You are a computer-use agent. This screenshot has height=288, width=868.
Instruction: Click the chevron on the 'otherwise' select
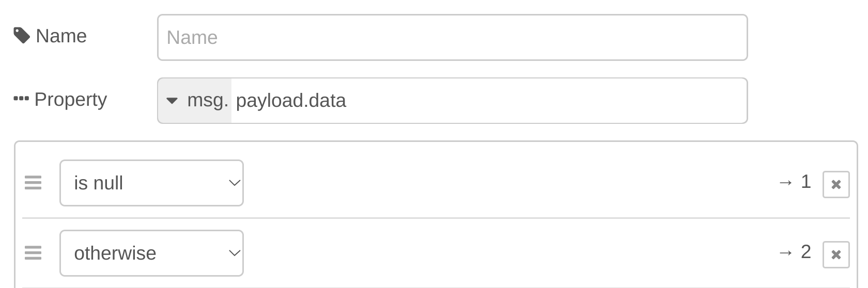tap(235, 253)
